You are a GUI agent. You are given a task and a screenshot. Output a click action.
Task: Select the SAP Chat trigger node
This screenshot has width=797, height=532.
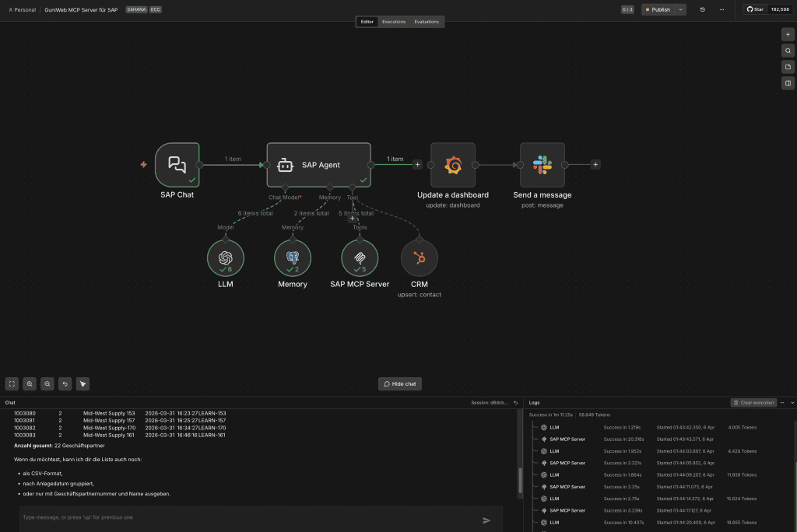[x=177, y=165]
